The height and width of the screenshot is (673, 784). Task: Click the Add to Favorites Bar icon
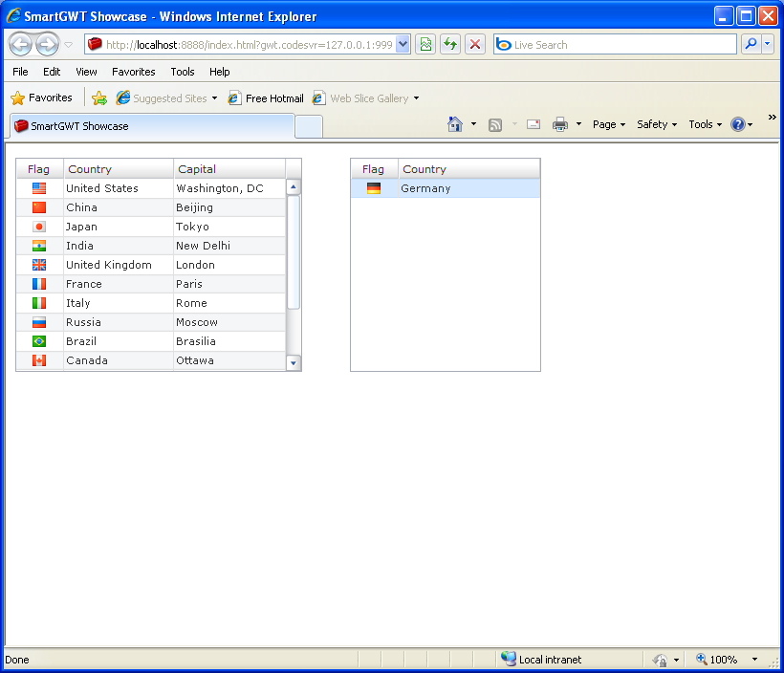(99, 98)
